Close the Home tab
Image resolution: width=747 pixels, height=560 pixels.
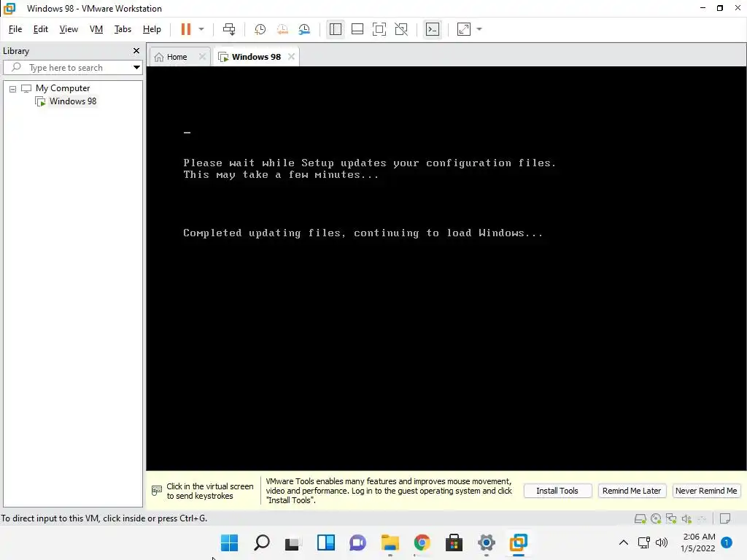pos(203,57)
